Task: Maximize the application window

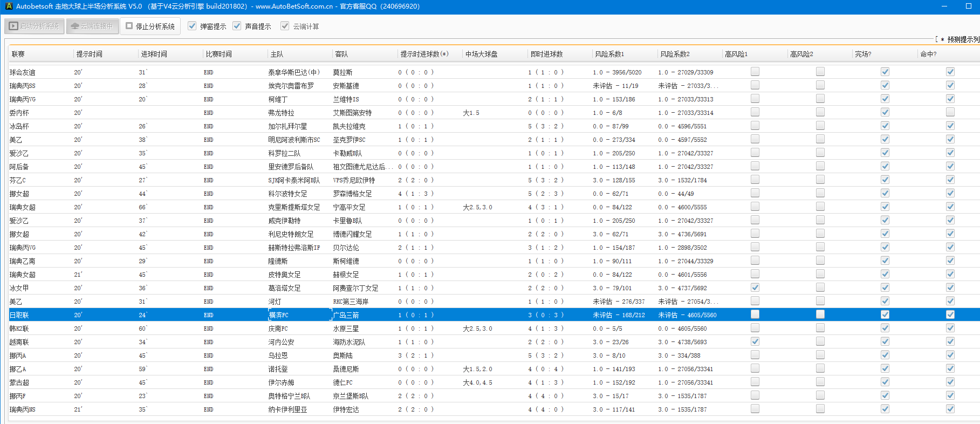Action: pyautogui.click(x=968, y=6)
